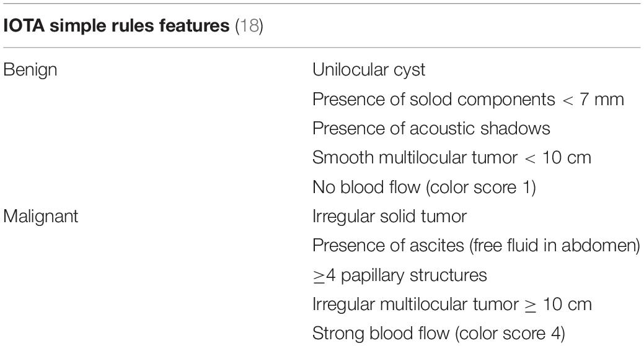Select No blood flow (color score 1)
This screenshot has height=346, width=644.
click(424, 188)
